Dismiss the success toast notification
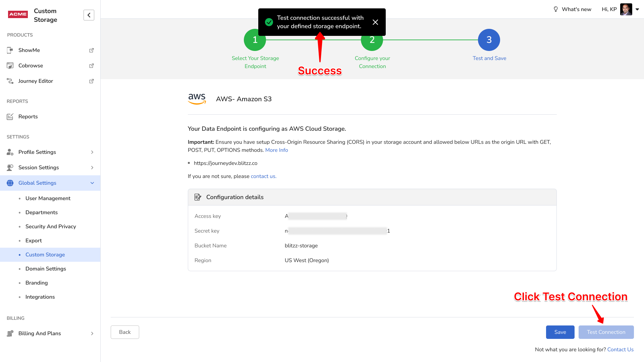 375,22
